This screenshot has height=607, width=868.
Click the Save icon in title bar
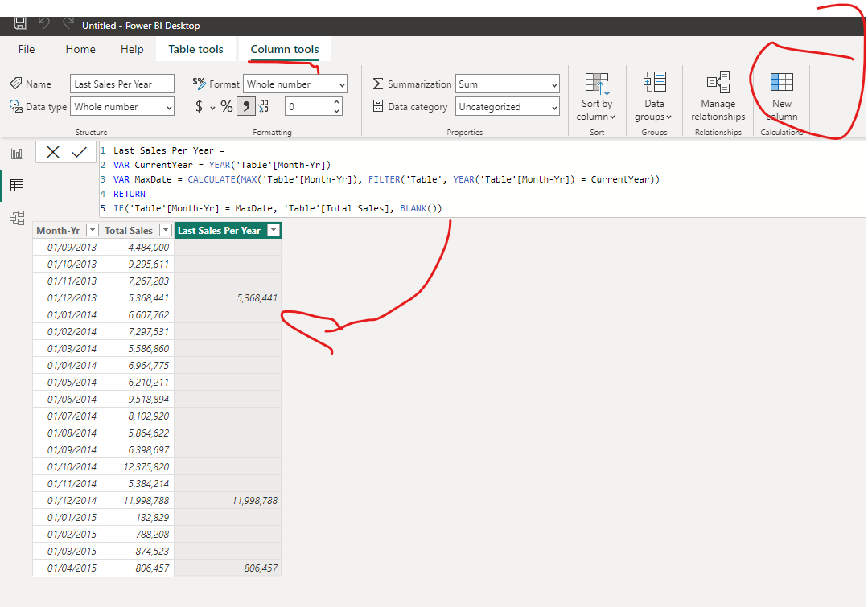tap(20, 23)
